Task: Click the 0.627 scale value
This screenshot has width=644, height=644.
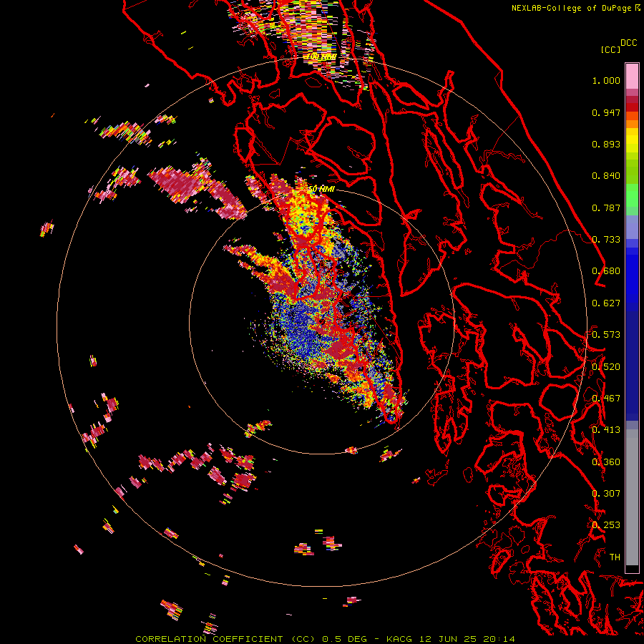Action: (606, 303)
